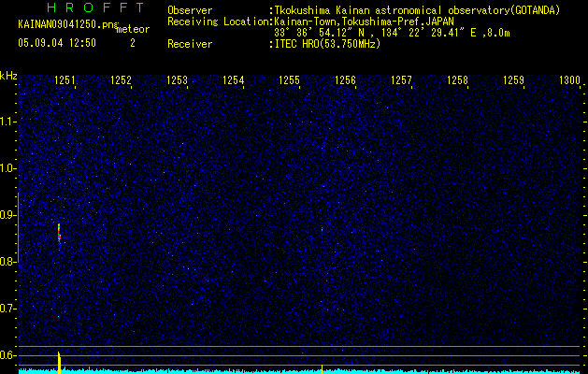Click the Receiving Location label
This screenshot has height=374, width=588.
click(218, 22)
